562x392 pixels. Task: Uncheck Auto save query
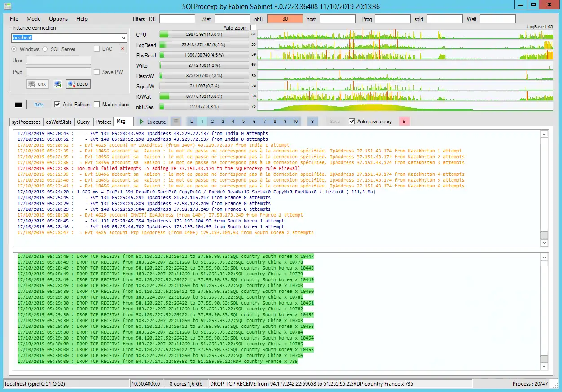[x=352, y=122]
